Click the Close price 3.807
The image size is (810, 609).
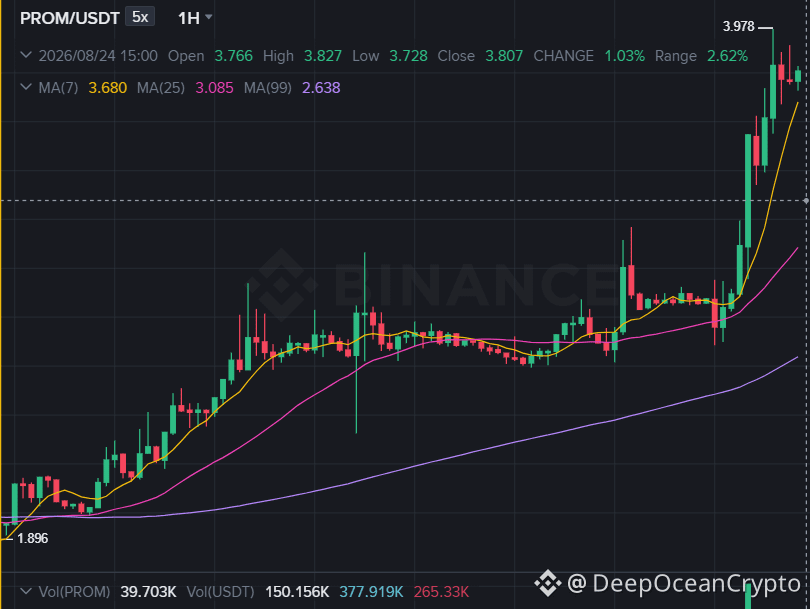point(504,56)
